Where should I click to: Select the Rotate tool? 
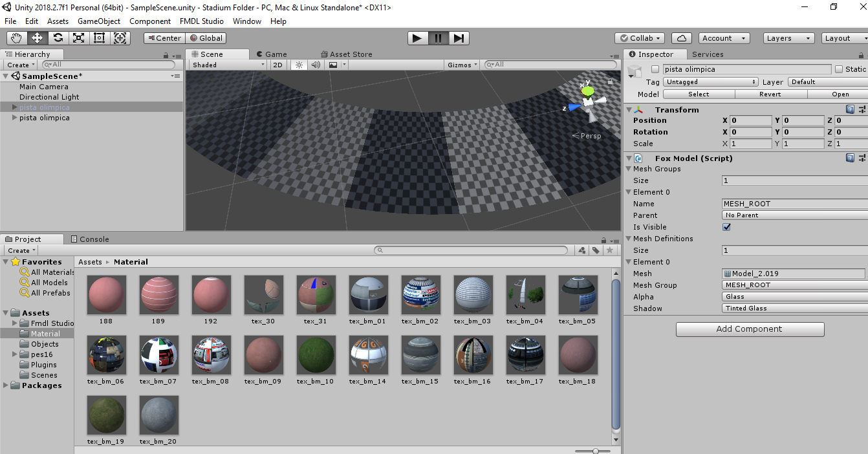point(58,38)
